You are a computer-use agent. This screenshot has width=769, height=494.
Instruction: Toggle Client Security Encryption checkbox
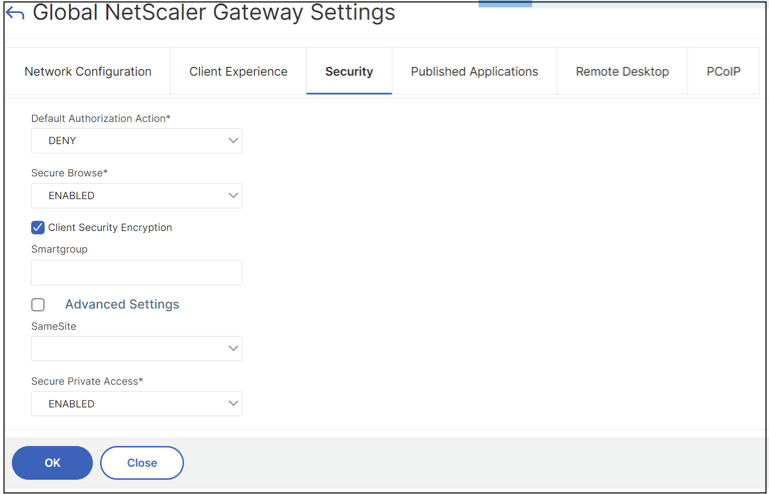(x=38, y=228)
